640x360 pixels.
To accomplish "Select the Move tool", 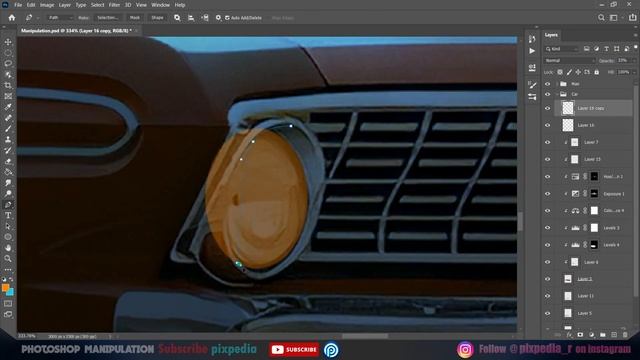I will click(x=8, y=42).
